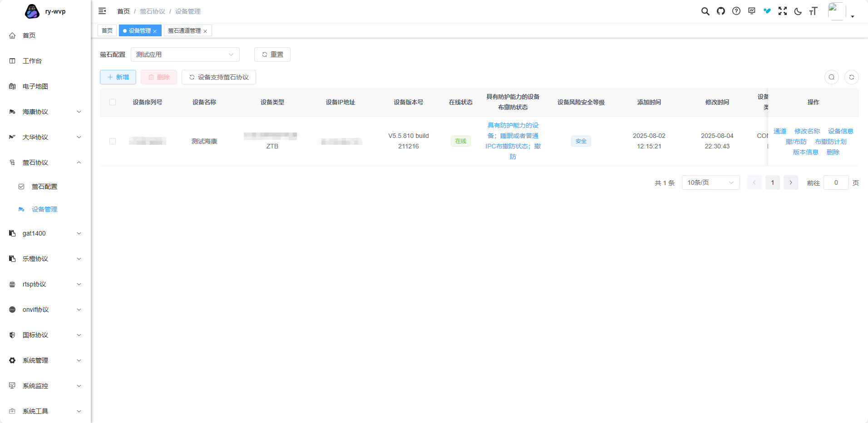Collapse the sidebar with hamburger icon
The width and height of the screenshot is (868, 423).
tap(102, 11)
